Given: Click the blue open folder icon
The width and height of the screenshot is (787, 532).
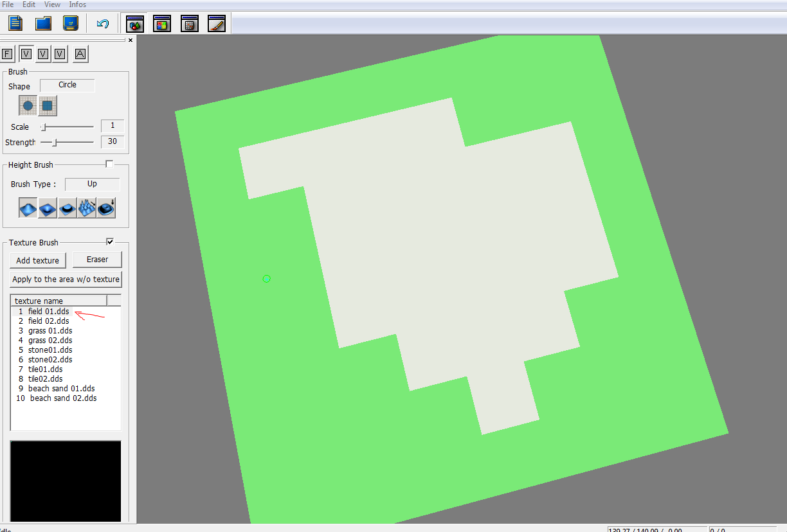Looking at the screenshot, I should [x=43, y=24].
